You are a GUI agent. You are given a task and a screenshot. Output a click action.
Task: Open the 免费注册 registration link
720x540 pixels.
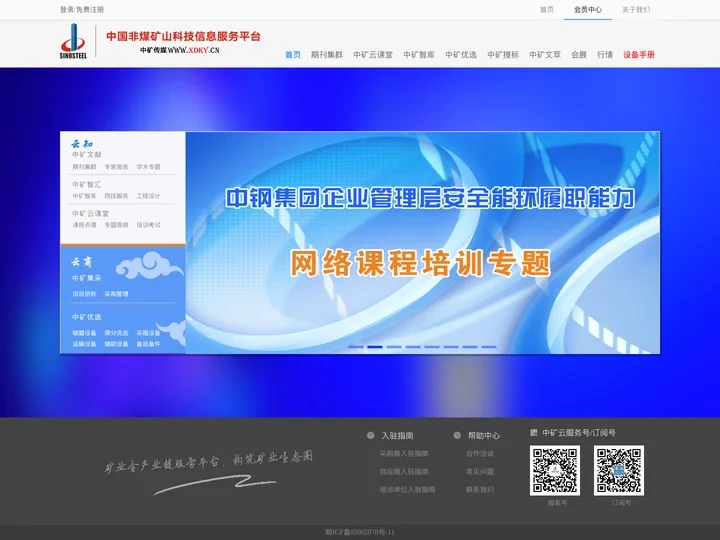coord(90,10)
